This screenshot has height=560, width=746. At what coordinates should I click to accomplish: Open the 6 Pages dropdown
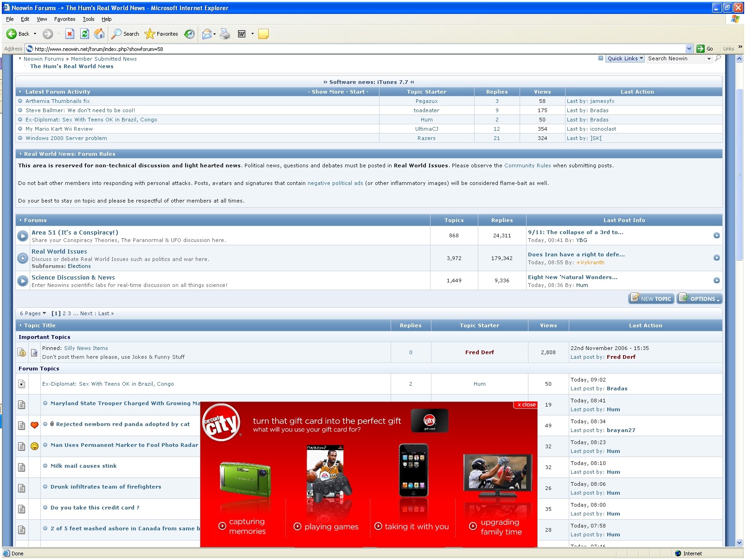[33, 314]
